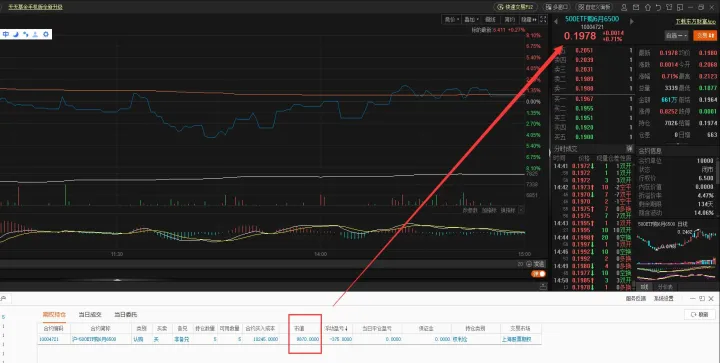Click the plus zoom icon below chart
This screenshot has height=363, width=720.
click(x=529, y=264)
